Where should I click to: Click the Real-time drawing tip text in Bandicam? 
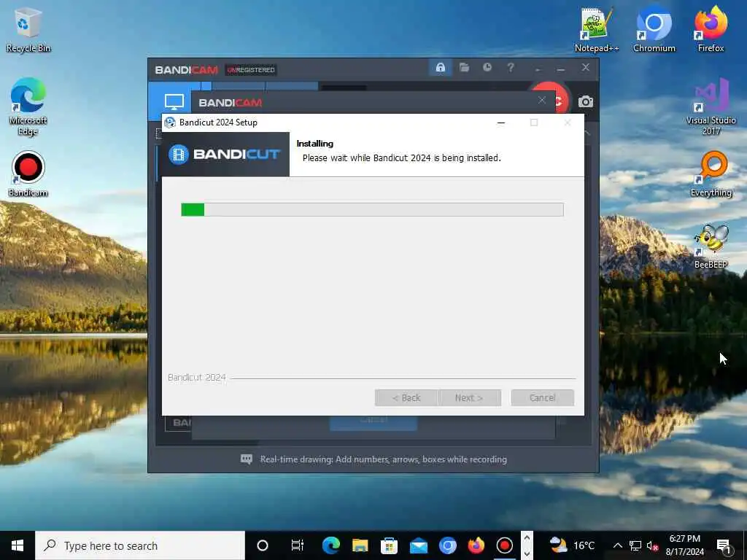(x=384, y=459)
